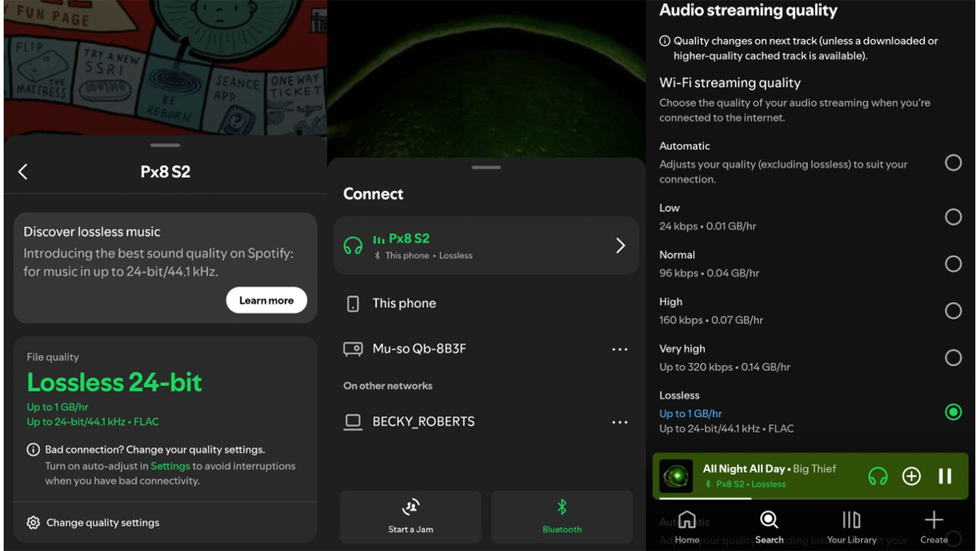Click the Learn more button
Screen dimensions: 980x551
(x=266, y=300)
